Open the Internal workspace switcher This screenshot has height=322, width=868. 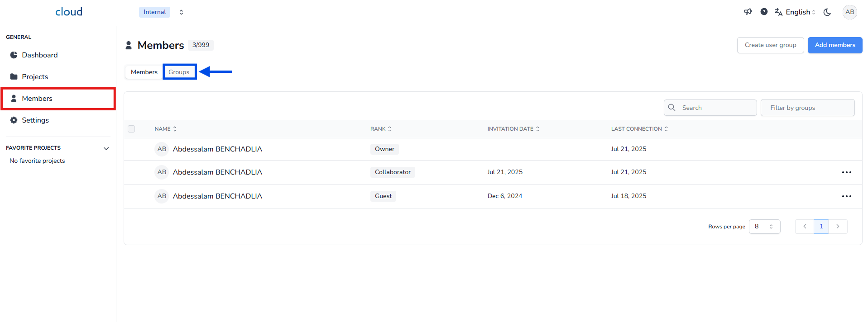point(162,12)
